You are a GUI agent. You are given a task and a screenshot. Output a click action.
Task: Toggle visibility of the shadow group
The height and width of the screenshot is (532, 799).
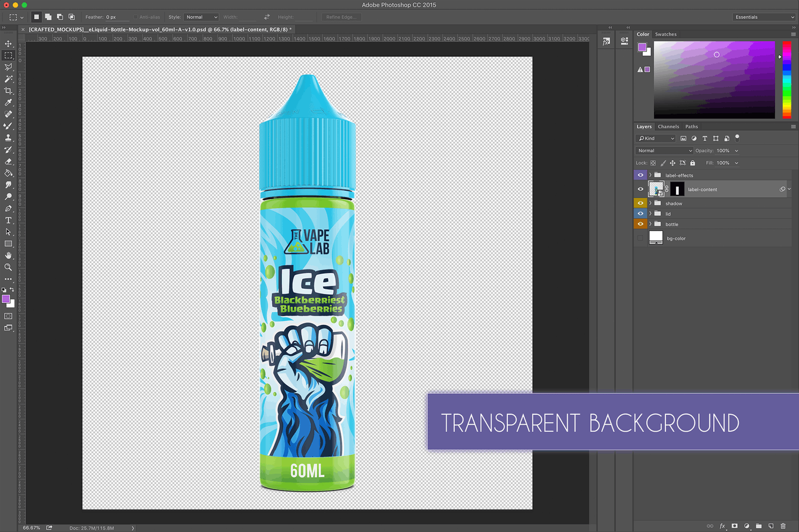[x=640, y=203]
